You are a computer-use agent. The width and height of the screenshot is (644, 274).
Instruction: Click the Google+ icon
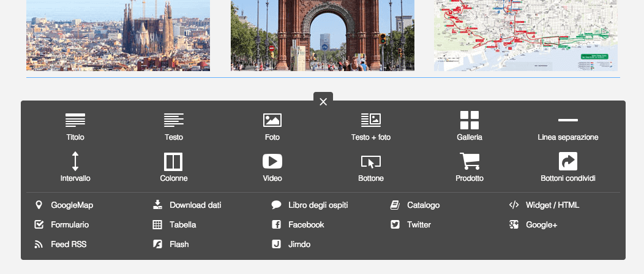pos(514,224)
